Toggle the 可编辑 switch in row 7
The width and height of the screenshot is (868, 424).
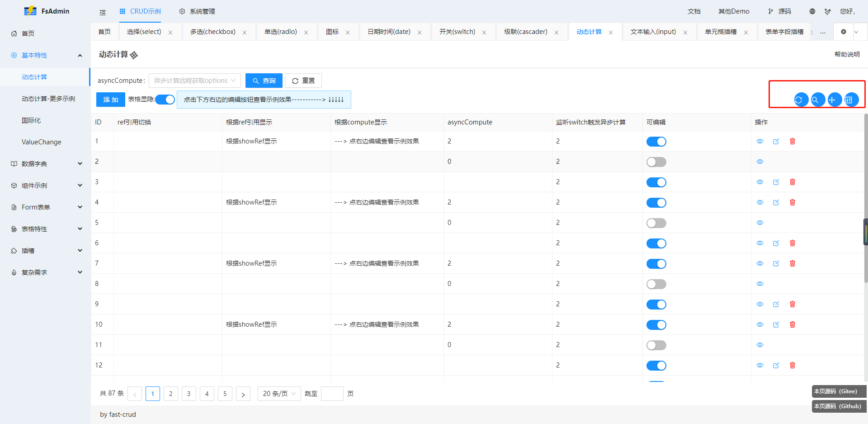pos(656,264)
